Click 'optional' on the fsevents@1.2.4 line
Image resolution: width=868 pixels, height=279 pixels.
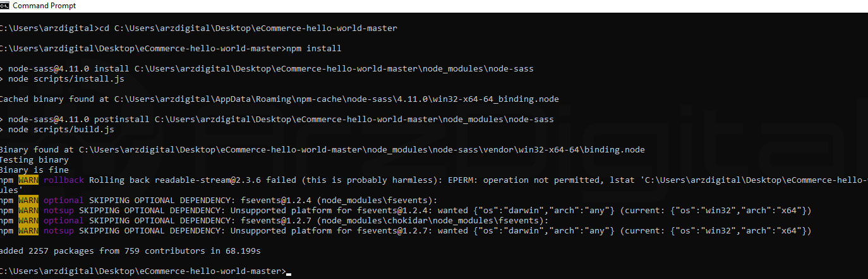[63, 201]
